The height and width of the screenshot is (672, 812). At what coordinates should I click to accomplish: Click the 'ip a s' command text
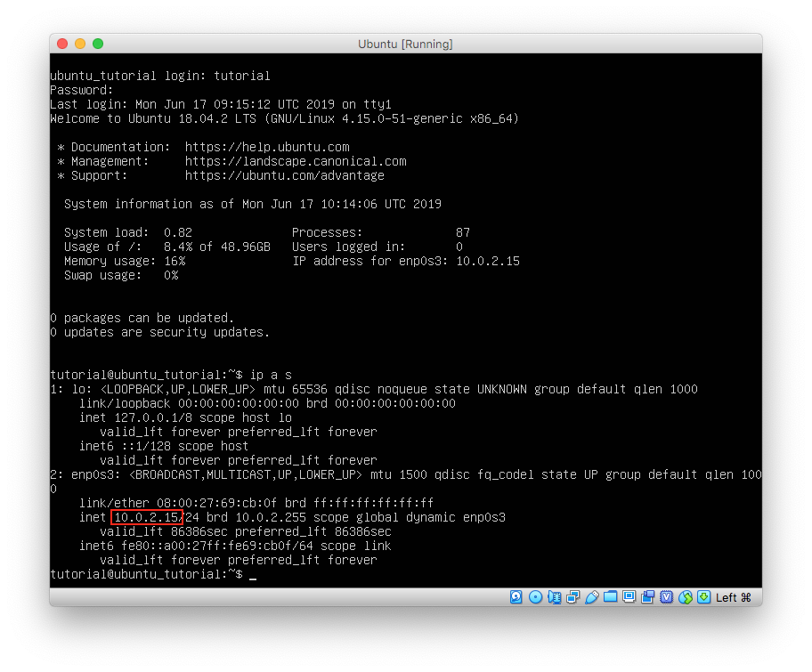(271, 375)
